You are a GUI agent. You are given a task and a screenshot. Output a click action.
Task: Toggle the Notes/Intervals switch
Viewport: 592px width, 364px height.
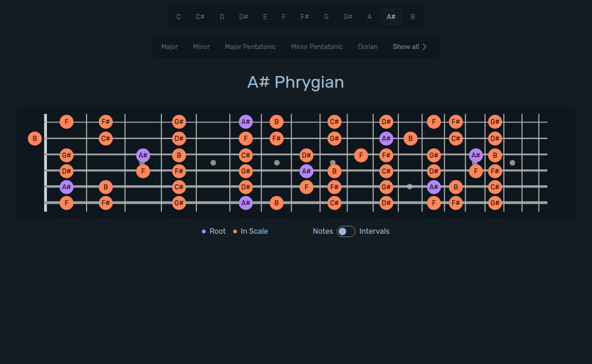point(345,231)
